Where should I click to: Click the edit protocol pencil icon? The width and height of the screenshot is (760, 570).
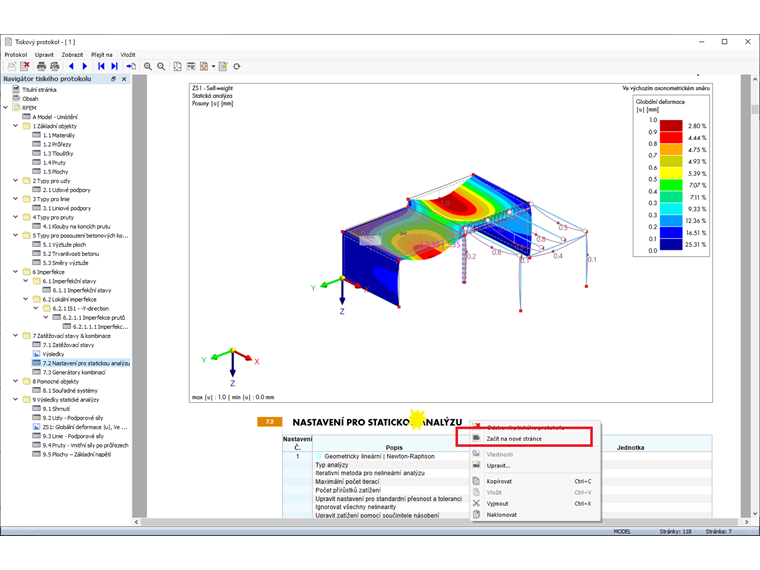tap(223, 66)
